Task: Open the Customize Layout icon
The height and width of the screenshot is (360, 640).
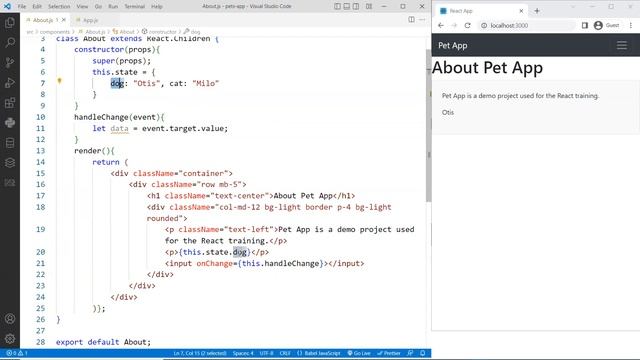Action: [369, 7]
